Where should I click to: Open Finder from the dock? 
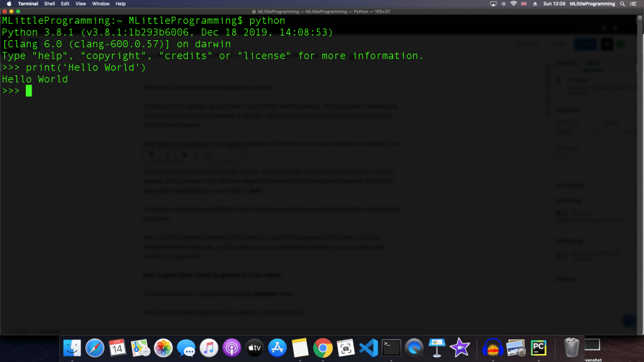tap(72, 348)
